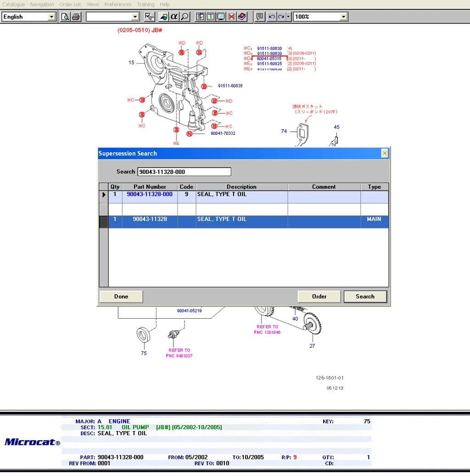The image size is (470, 476).
Task: Click the colored shapes toolbar icon
Action: pyautogui.click(x=163, y=17)
